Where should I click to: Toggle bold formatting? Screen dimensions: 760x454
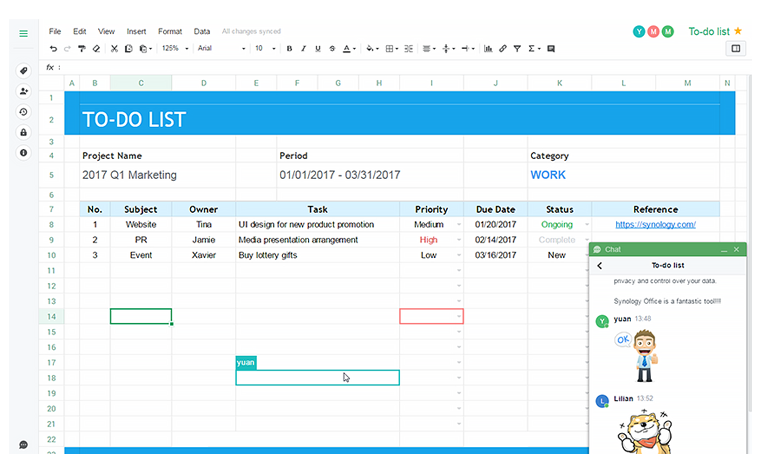[x=289, y=48]
